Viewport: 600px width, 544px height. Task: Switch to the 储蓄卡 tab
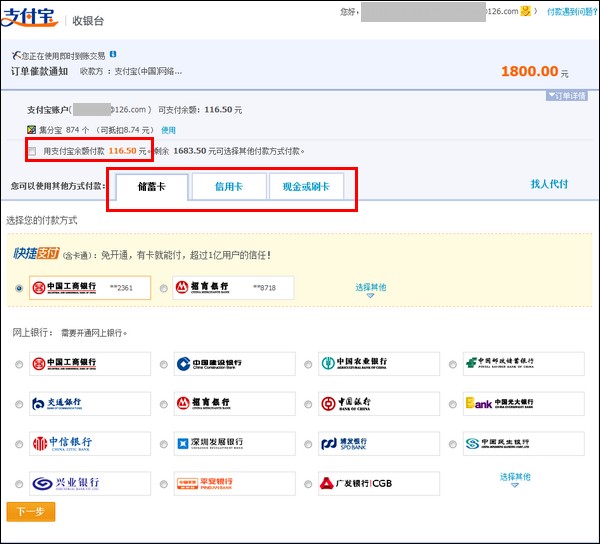pyautogui.click(x=152, y=187)
